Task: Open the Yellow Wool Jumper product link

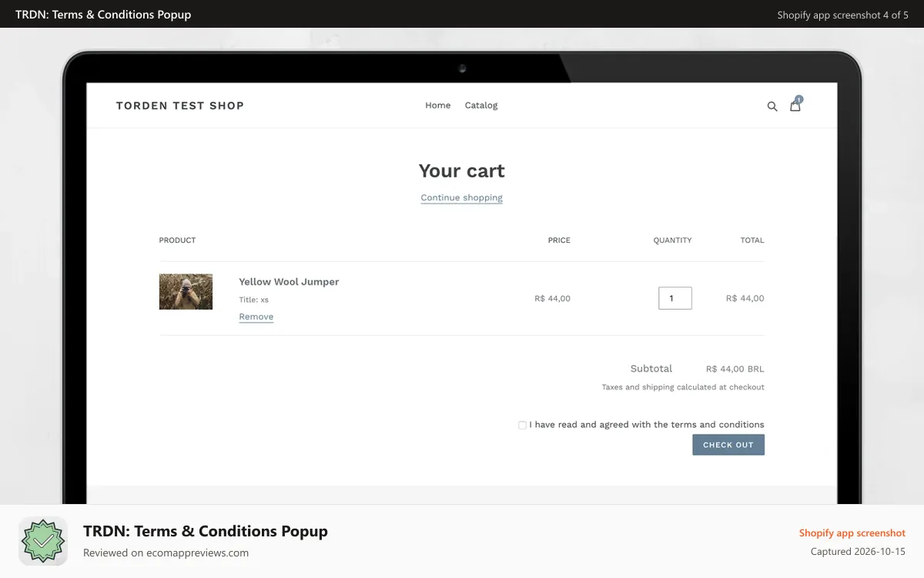Action: [289, 282]
